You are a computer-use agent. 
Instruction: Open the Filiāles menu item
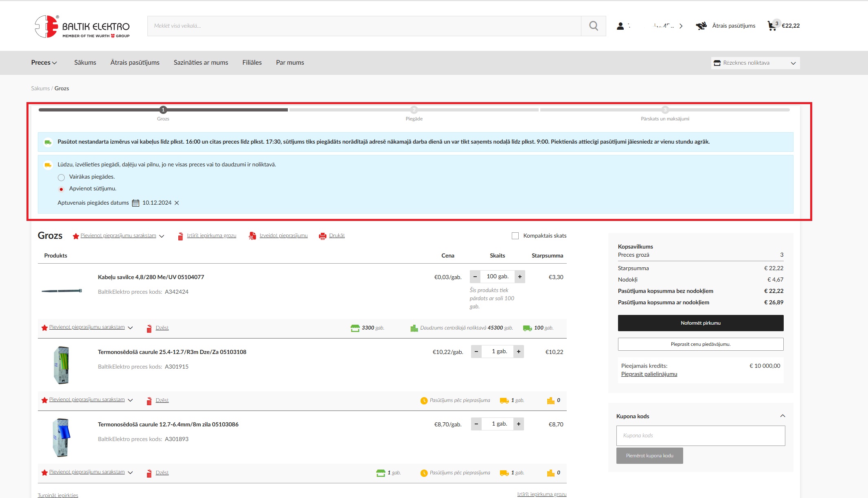click(x=252, y=63)
